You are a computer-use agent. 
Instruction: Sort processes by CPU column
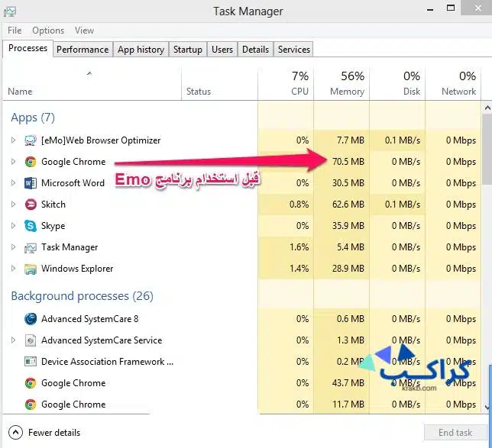(286, 84)
